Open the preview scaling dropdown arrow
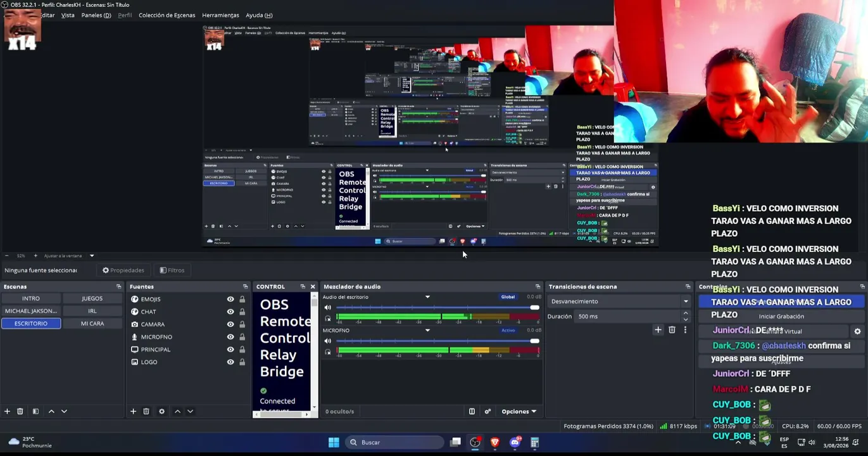The width and height of the screenshot is (868, 456). pyautogui.click(x=92, y=256)
